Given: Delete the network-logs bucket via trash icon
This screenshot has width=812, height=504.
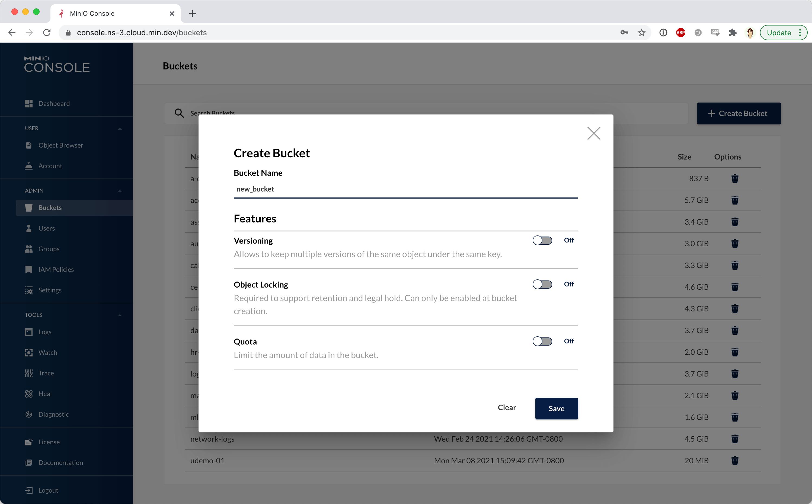Looking at the screenshot, I should 735,439.
